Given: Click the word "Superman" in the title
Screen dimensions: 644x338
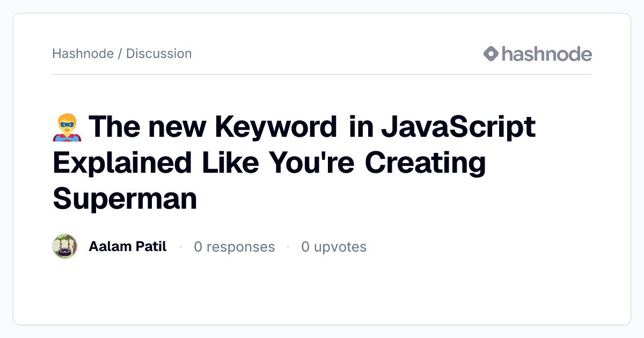Looking at the screenshot, I should tap(125, 199).
